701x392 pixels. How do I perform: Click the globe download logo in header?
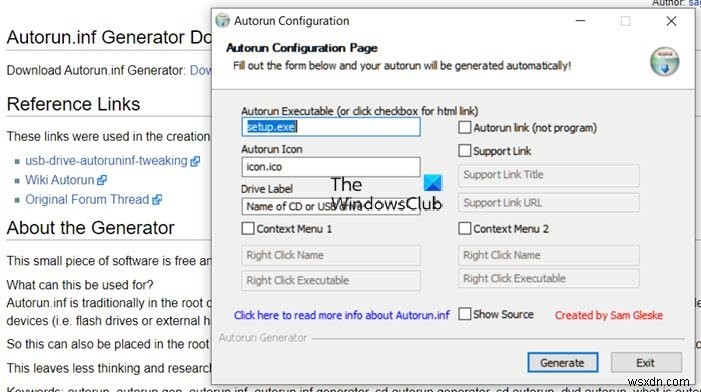coord(664,62)
